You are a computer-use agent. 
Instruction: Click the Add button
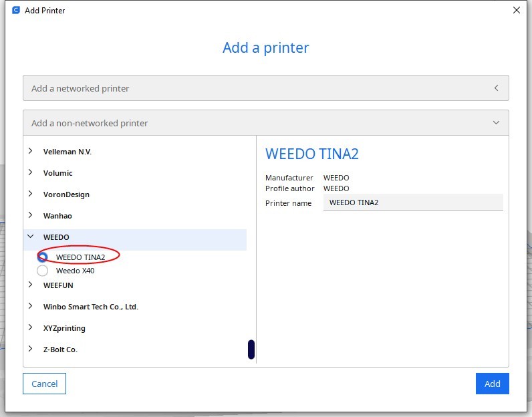pos(492,384)
